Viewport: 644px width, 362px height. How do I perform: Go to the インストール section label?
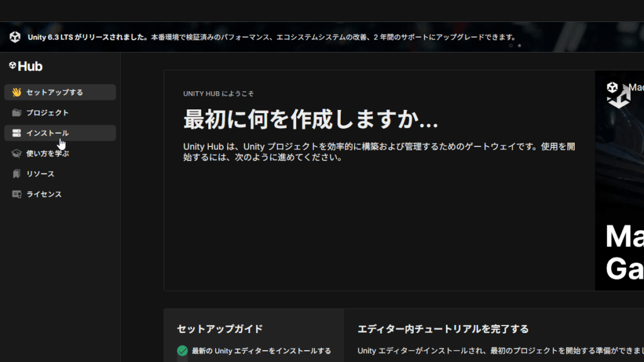[x=48, y=133]
